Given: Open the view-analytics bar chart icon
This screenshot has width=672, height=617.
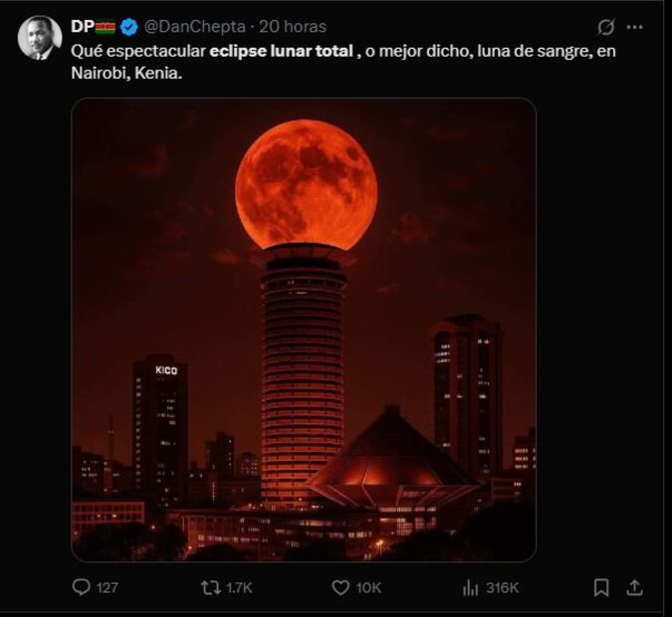Looking at the screenshot, I should point(471,587).
